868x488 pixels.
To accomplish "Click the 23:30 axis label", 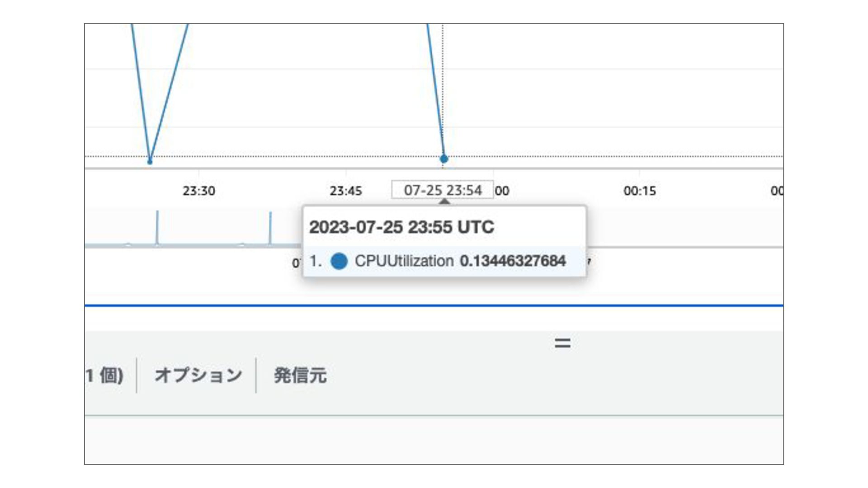I will point(198,191).
